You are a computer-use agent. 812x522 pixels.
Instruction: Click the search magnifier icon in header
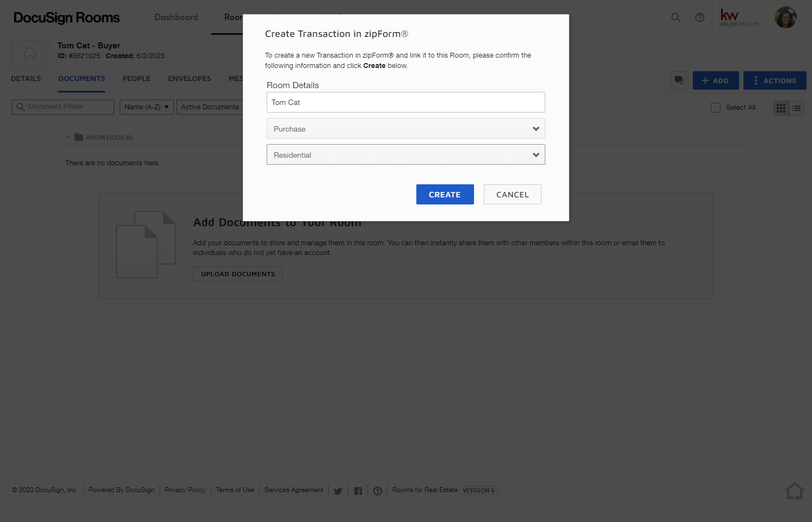click(676, 17)
